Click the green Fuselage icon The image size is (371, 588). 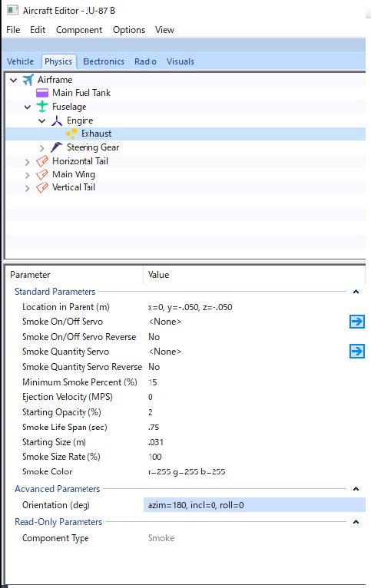tap(42, 107)
